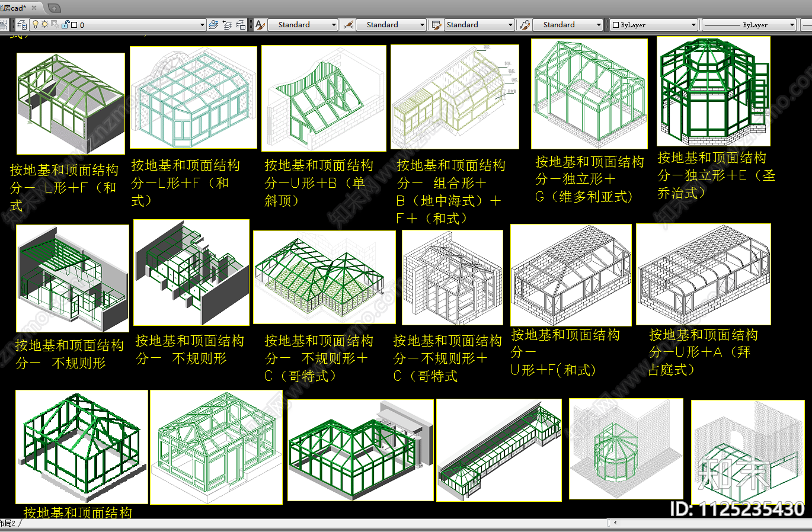The image size is (812, 532).
Task: Open Table Style manager icon
Action: [x=437, y=25]
